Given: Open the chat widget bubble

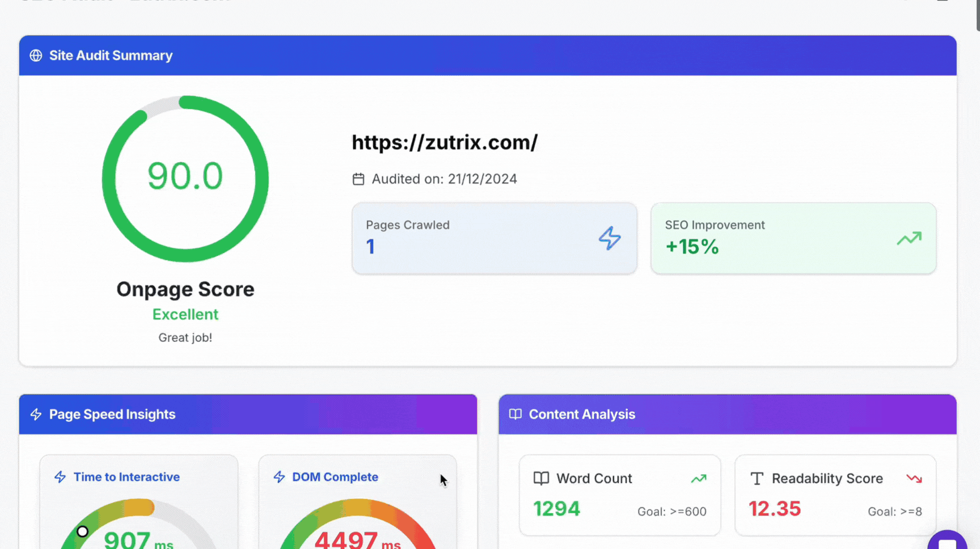Looking at the screenshot, I should (947, 542).
